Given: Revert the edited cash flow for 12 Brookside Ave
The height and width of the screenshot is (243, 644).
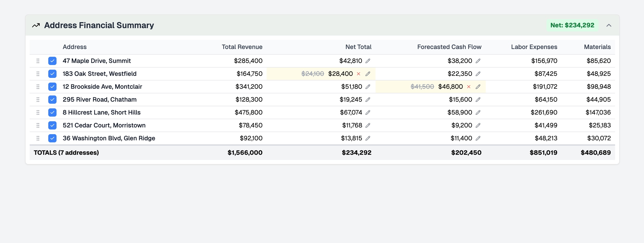Looking at the screenshot, I should [469, 87].
